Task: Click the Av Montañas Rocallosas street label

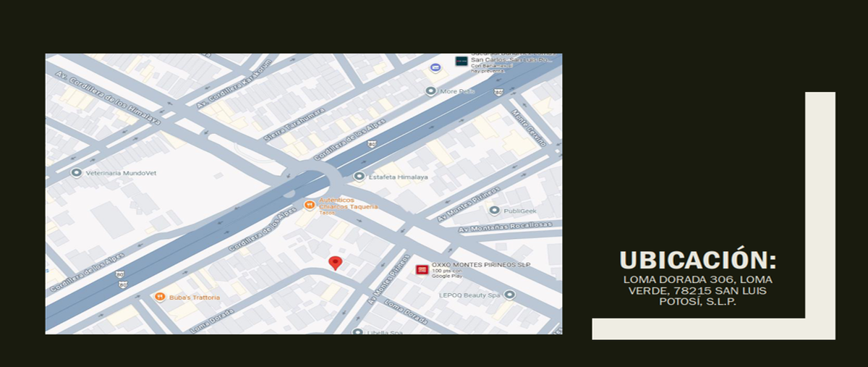Action: (505, 227)
